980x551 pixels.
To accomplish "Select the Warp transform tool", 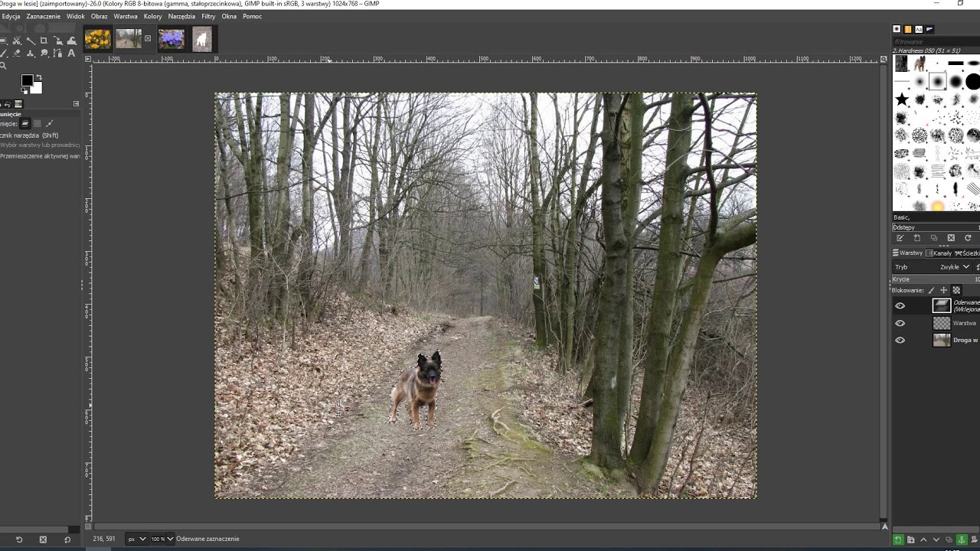I will coord(72,41).
